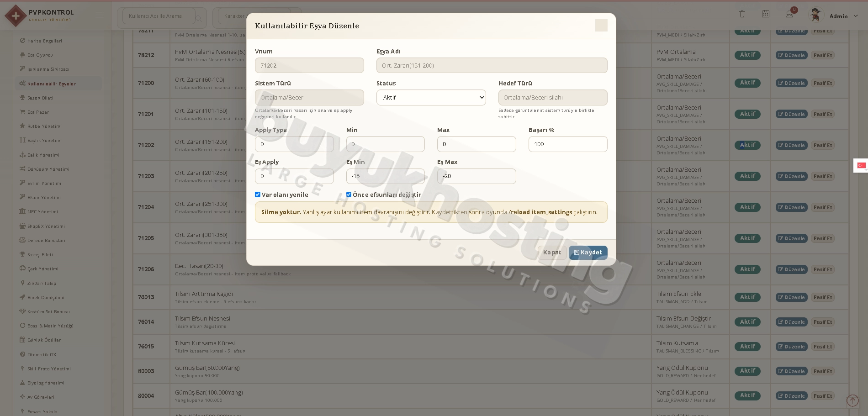Click the Av Görevleri crosshair icon
This screenshot has height=416, width=868.
tap(22, 397)
